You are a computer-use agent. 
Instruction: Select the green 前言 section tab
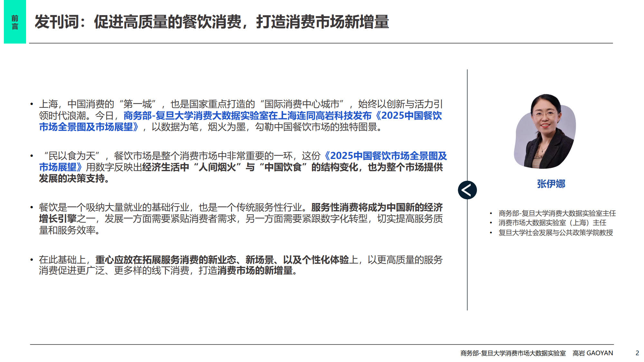point(15,22)
